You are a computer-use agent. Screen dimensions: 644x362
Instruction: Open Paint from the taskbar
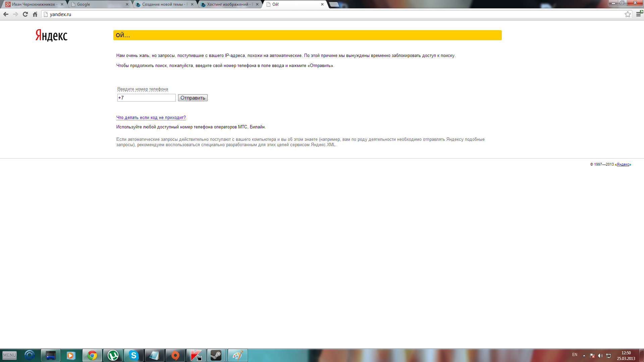coord(238,355)
